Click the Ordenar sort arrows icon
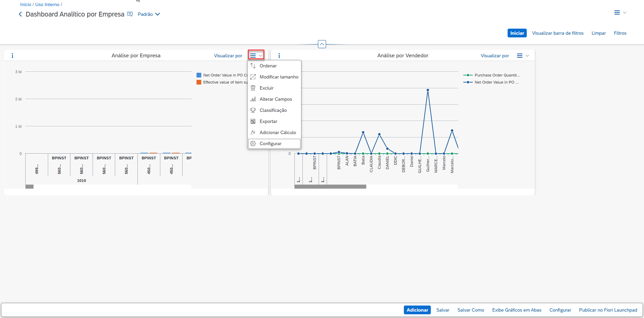 (253, 66)
